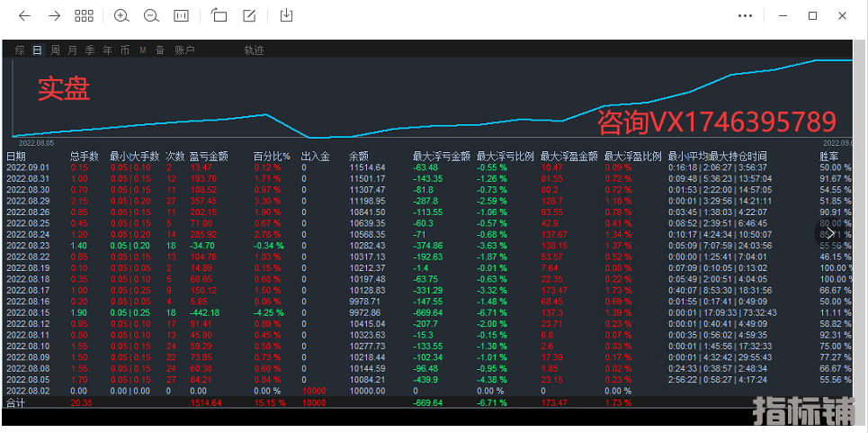Open the edit image pencil icon
Image resolution: width=868 pixels, height=433 pixels.
[x=249, y=16]
